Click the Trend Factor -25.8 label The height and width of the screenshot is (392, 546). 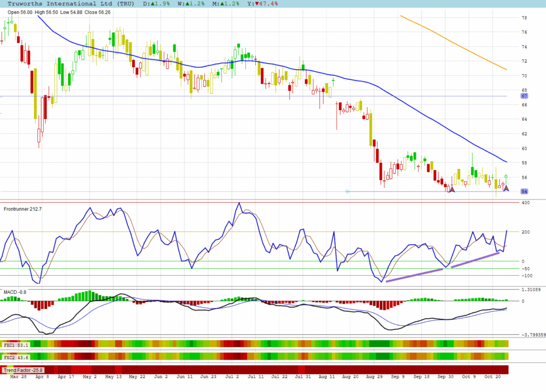click(x=23, y=370)
